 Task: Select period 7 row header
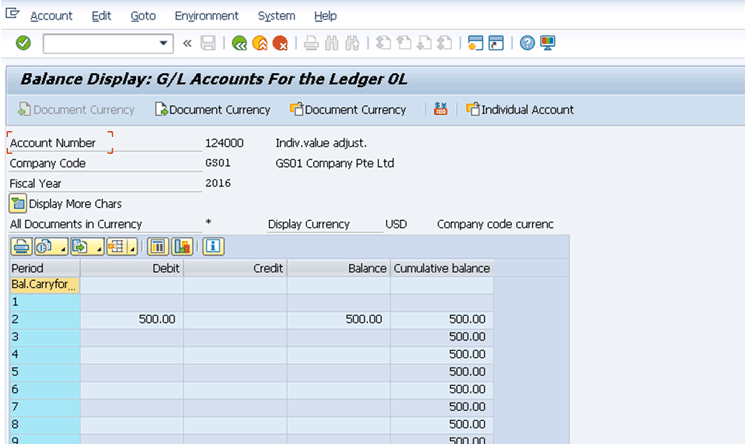[45, 406]
